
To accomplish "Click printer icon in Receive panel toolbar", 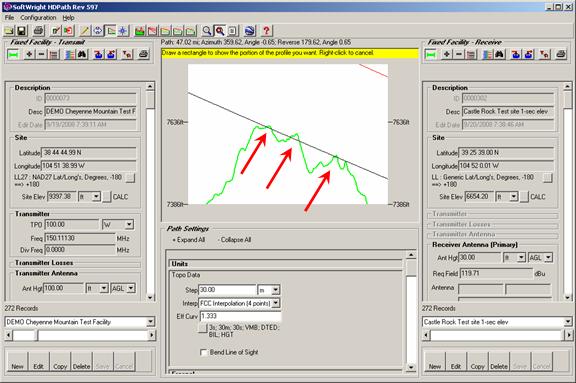I will pyautogui.click(x=560, y=55).
